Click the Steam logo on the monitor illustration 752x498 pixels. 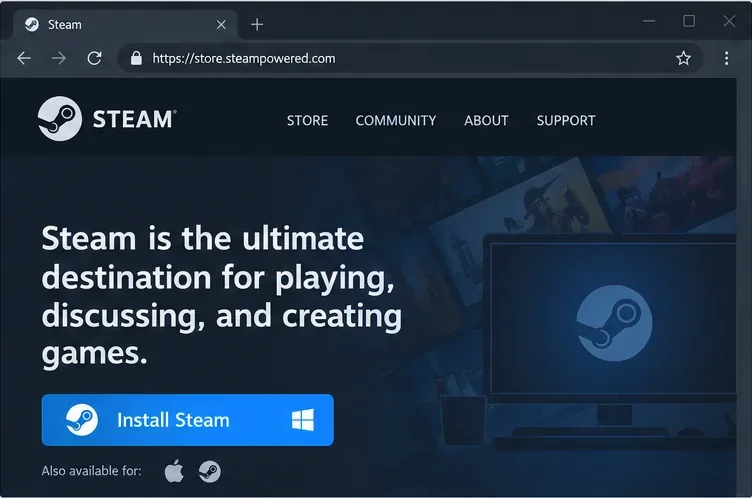point(614,323)
